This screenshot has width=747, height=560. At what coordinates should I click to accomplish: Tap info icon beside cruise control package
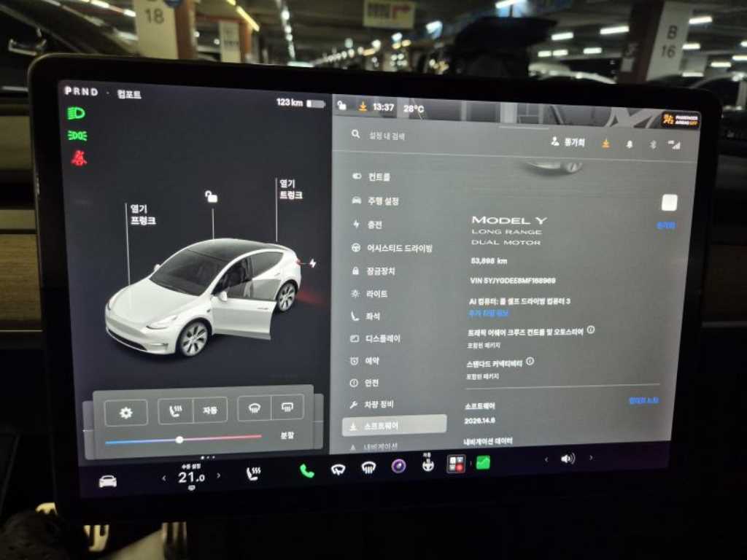pyautogui.click(x=591, y=330)
